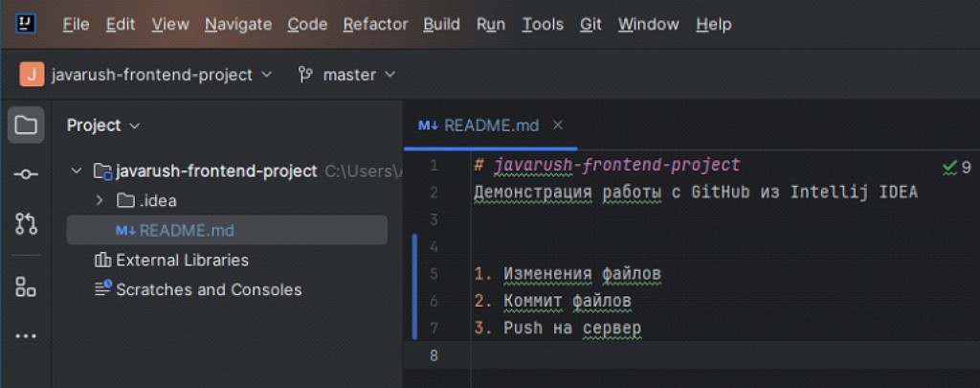This screenshot has width=980, height=388.
Task: Open the Navigate menu
Action: coord(238,24)
